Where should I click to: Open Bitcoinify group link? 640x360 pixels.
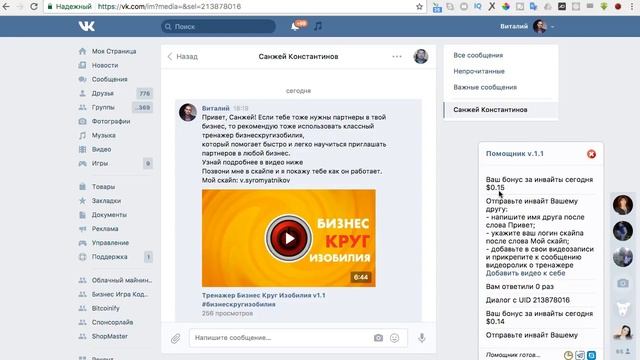pyautogui.click(x=105, y=308)
